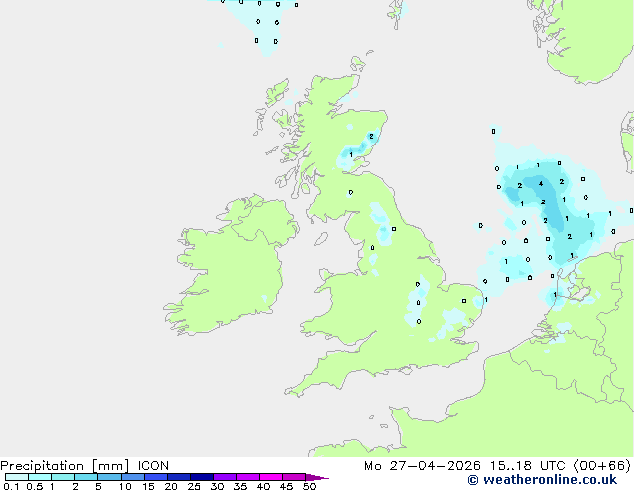
Task: Click the legend label "10"
Action: coord(125,486)
